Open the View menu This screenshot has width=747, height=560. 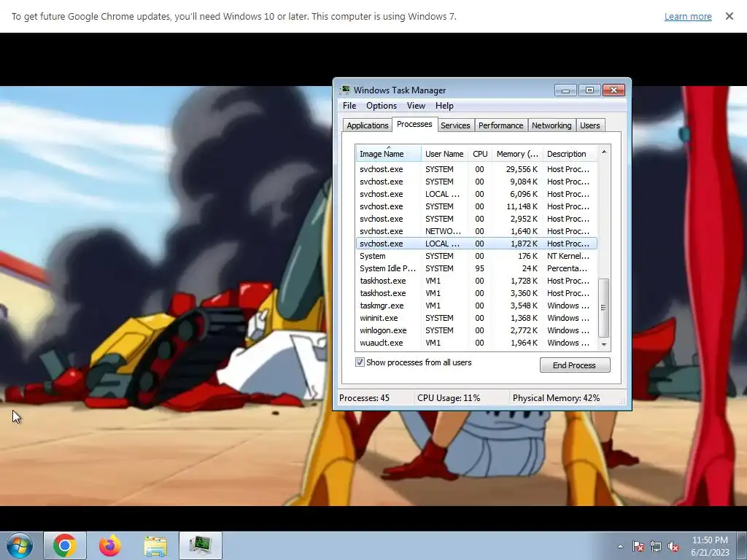[x=416, y=106]
